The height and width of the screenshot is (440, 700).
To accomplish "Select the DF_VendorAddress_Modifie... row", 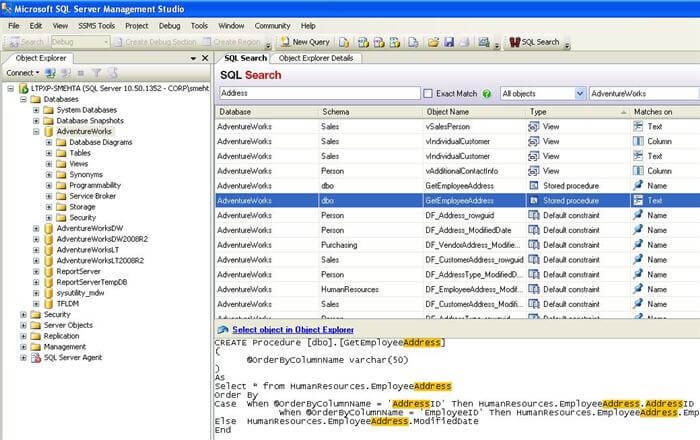I will click(x=458, y=245).
